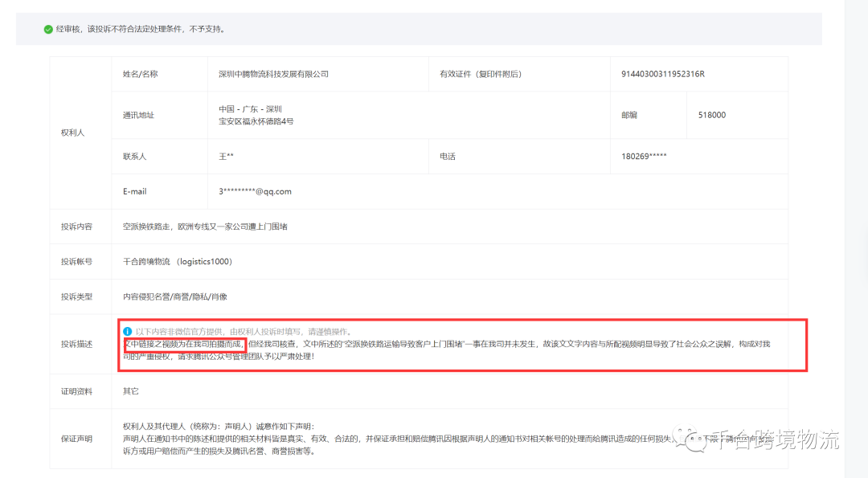The image size is (868, 478).
Task: Click the 通讯地址 label cell
Action: (x=159, y=115)
